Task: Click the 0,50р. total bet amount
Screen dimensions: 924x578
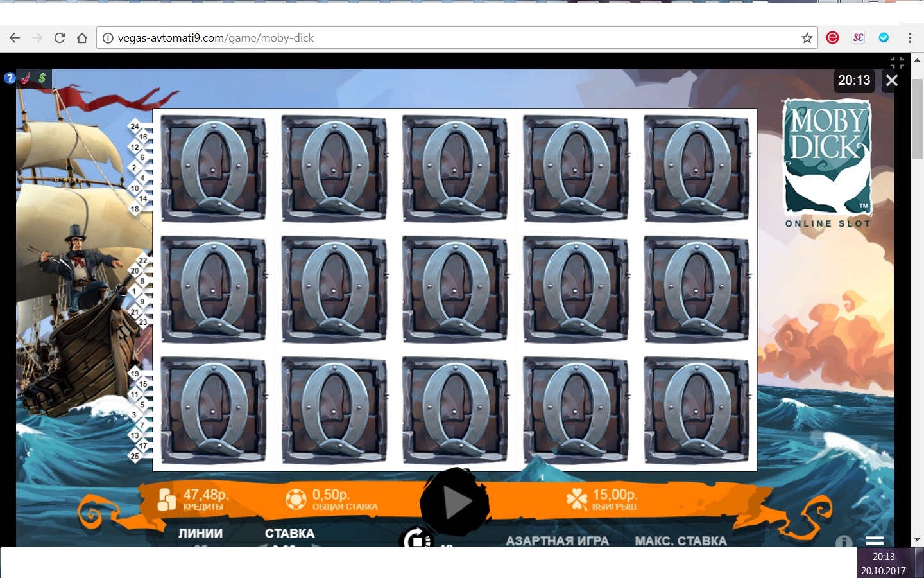Action: point(330,495)
